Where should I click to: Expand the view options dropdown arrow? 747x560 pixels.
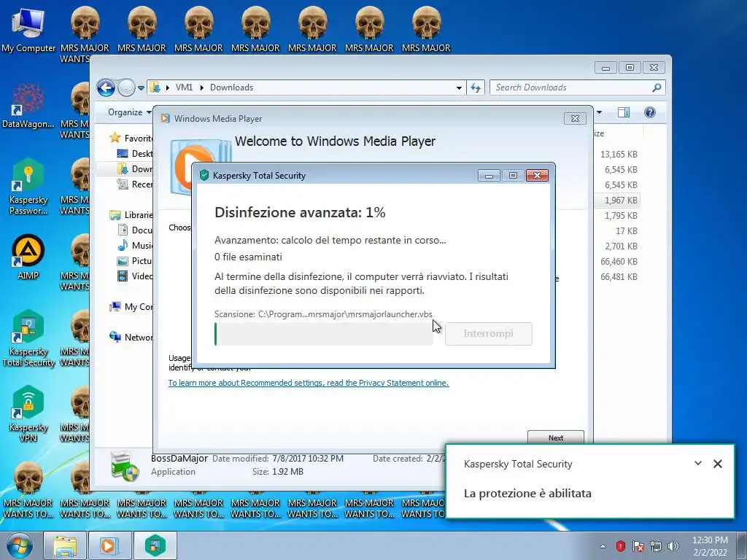600,112
